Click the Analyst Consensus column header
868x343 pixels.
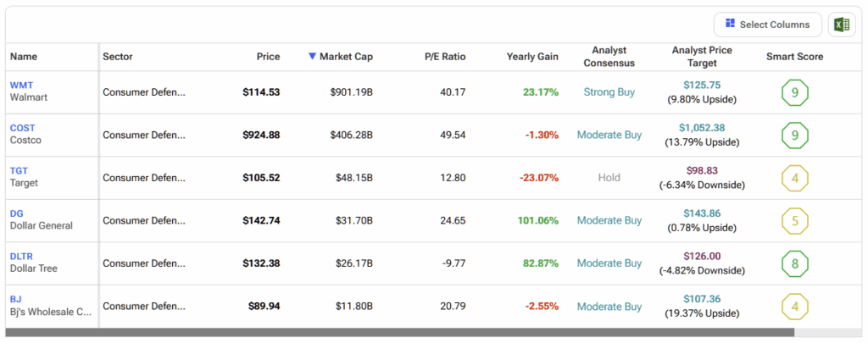pyautogui.click(x=609, y=57)
